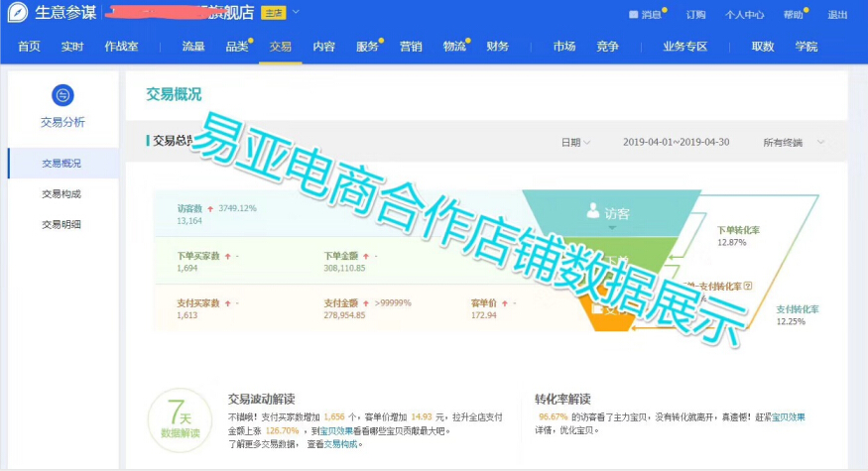
Task: Open the 流量 menu tab
Action: (x=193, y=47)
